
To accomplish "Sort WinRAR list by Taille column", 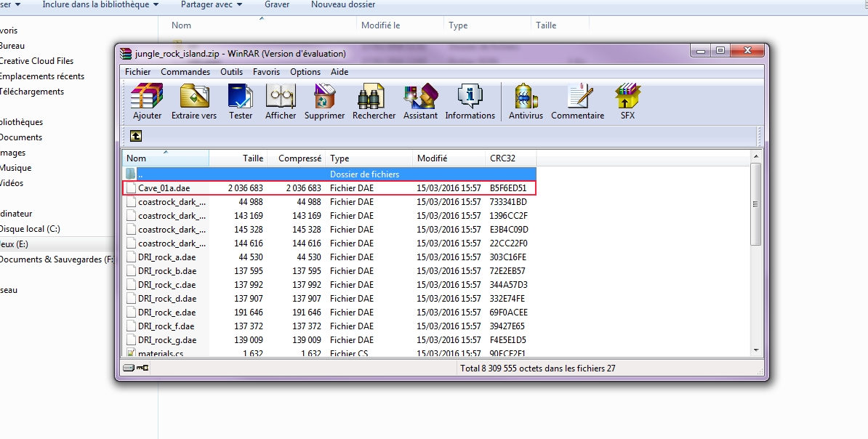I will [x=238, y=158].
